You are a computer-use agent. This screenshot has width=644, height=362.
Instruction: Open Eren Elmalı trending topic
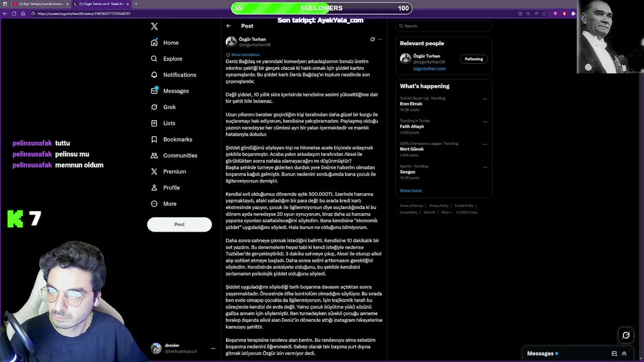[411, 104]
